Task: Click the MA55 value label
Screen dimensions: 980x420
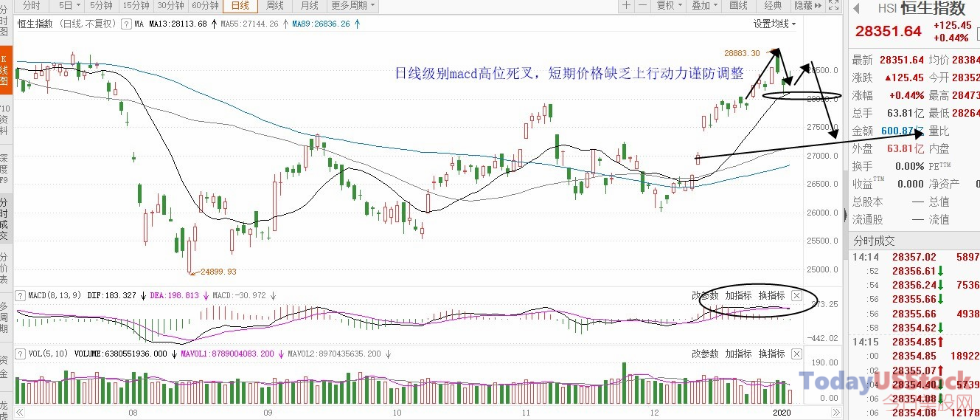Action: (x=248, y=24)
